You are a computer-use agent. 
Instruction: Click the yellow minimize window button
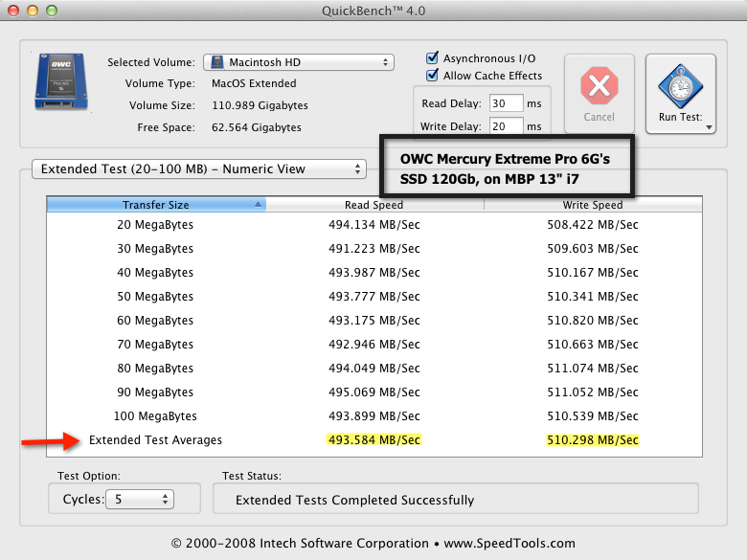[x=33, y=11]
